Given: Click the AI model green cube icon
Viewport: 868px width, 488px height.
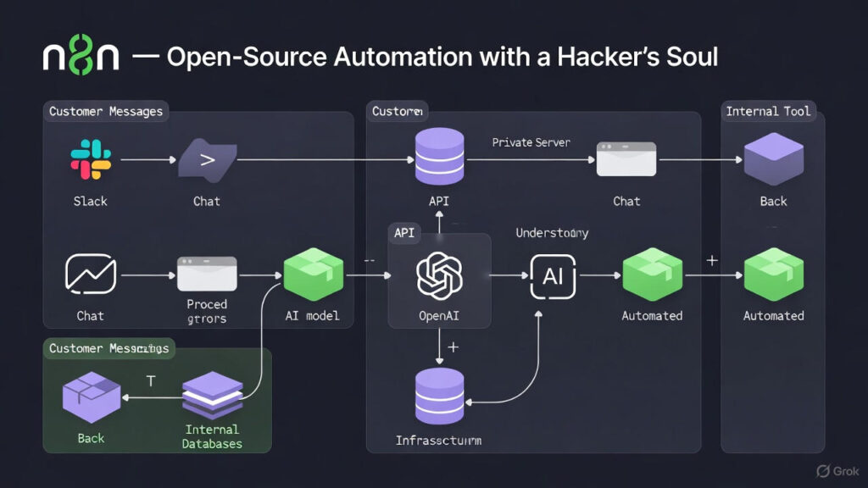Looking at the screenshot, I should pyautogui.click(x=314, y=275).
